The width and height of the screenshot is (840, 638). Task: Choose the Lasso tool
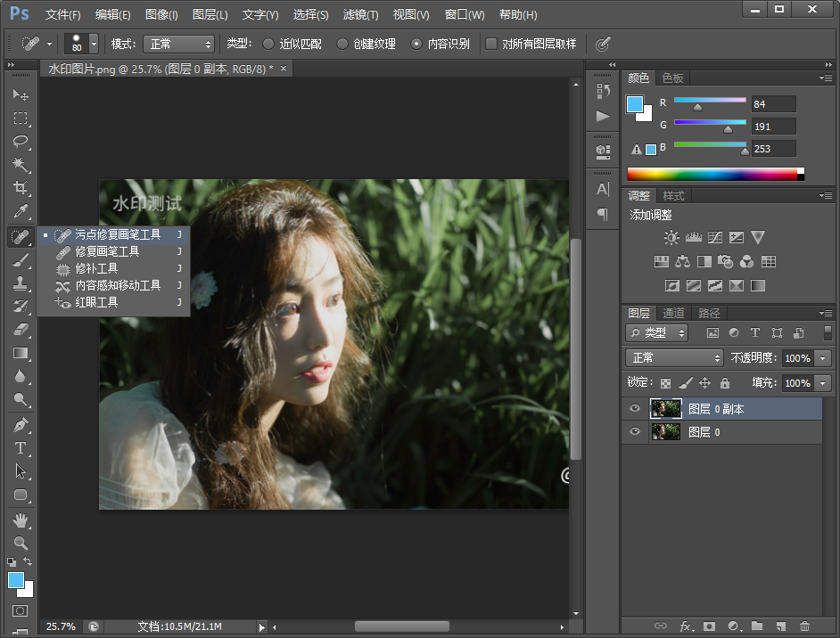(x=21, y=142)
